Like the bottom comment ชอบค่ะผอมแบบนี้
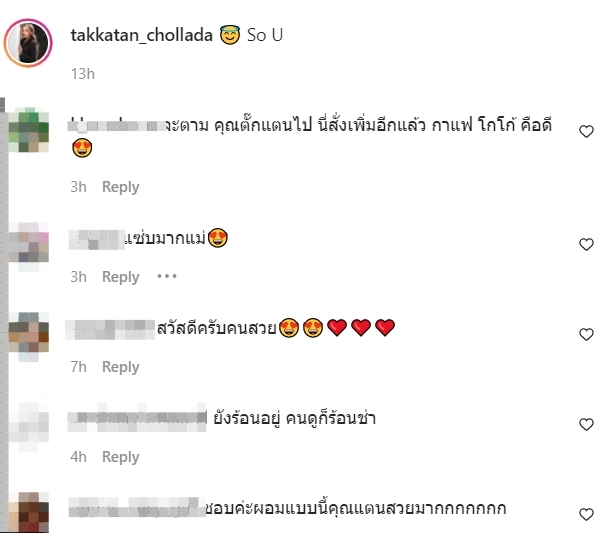Screen dimensions: 601x533 (x=586, y=514)
